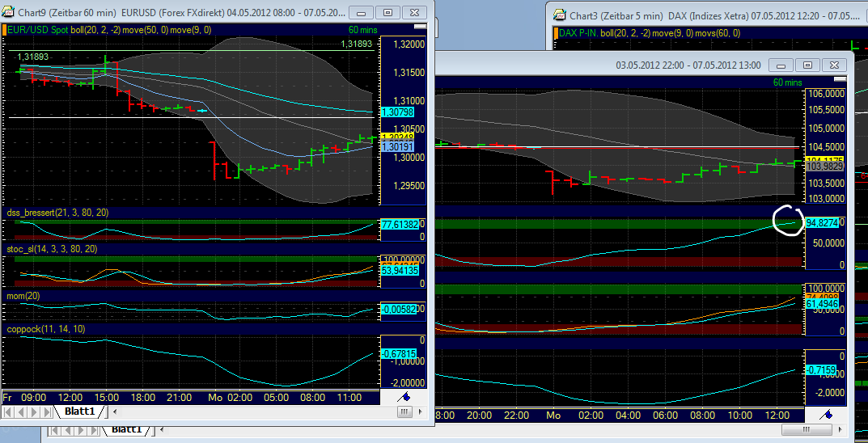Click the Chart9 window title bar icon
868x443 pixels.
9,11
